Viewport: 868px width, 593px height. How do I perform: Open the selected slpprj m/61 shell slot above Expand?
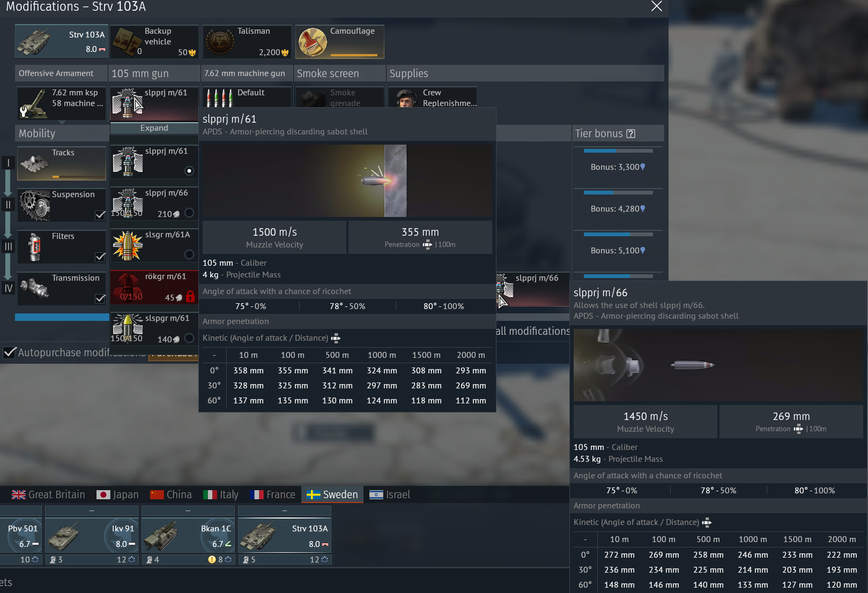tap(154, 103)
